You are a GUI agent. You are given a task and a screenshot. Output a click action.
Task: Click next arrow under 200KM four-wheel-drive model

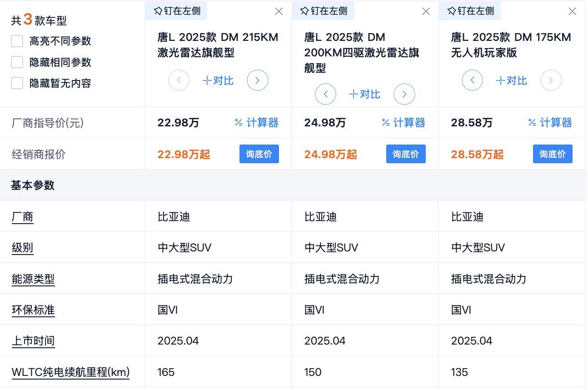[x=404, y=95]
